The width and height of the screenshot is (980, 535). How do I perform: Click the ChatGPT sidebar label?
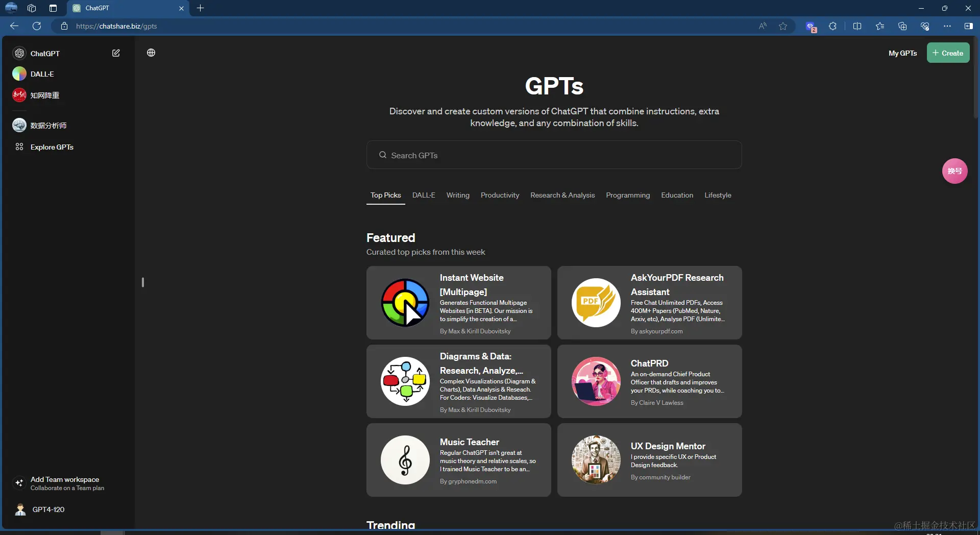pyautogui.click(x=45, y=53)
